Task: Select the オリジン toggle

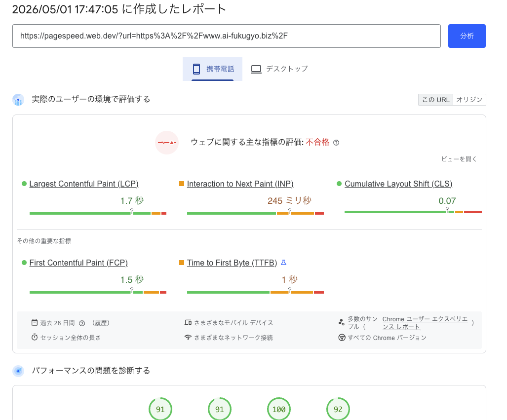Action: (x=469, y=100)
